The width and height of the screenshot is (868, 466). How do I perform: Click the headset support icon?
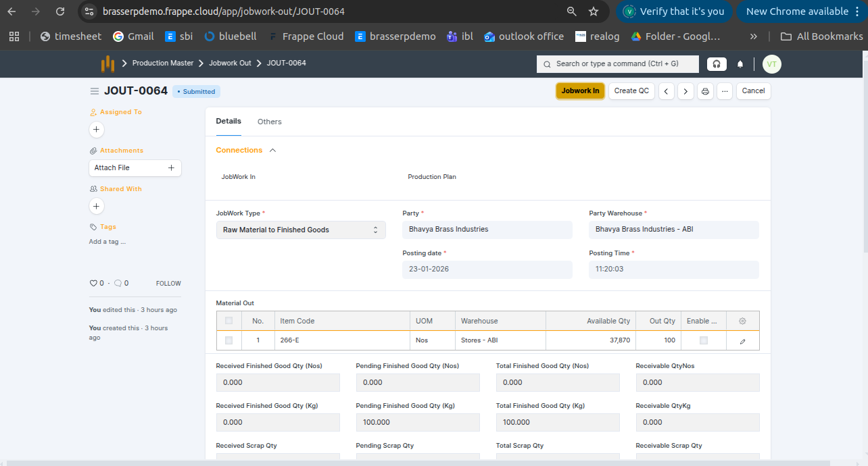tap(717, 64)
